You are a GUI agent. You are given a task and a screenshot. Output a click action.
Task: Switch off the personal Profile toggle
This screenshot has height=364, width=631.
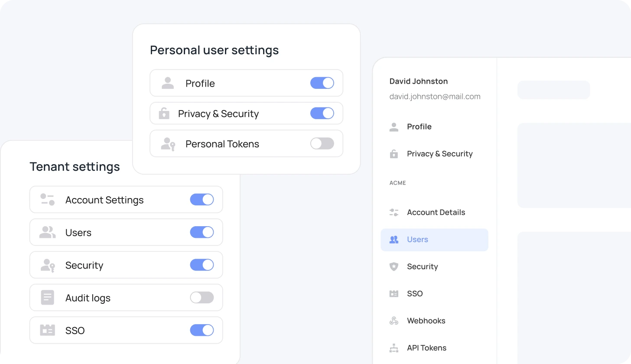pos(322,83)
